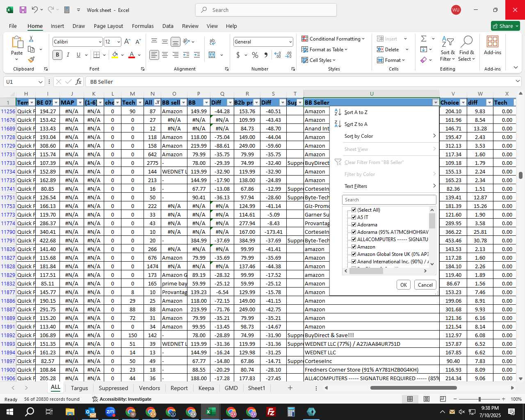Toggle Bold formatting
The height and width of the screenshot is (420, 525).
(x=57, y=55)
